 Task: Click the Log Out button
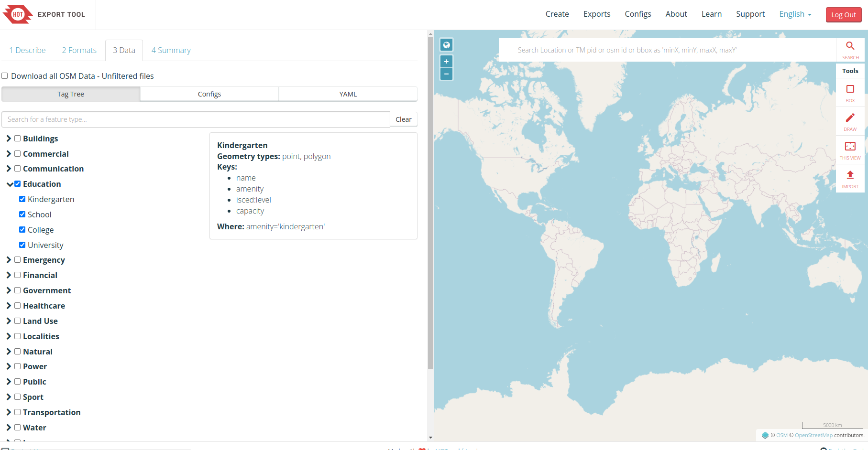tap(843, 15)
